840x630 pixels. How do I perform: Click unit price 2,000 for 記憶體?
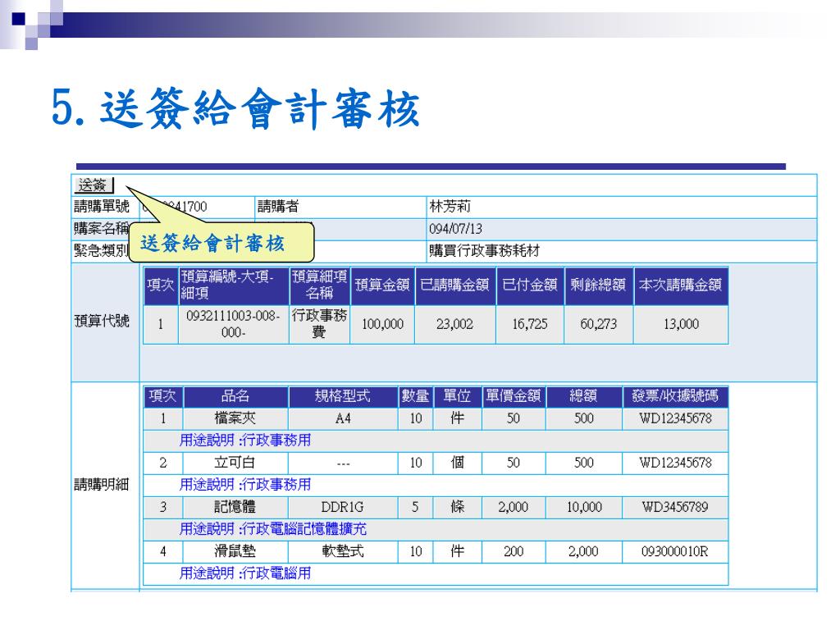click(514, 507)
